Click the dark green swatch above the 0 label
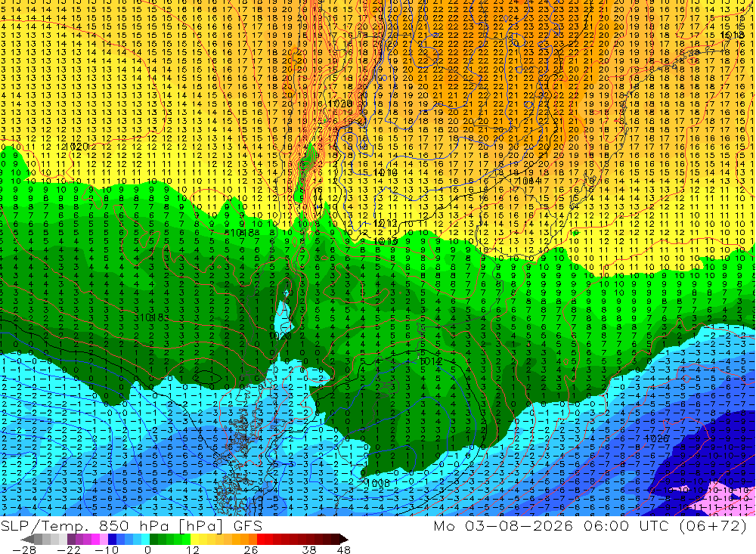 point(153,539)
